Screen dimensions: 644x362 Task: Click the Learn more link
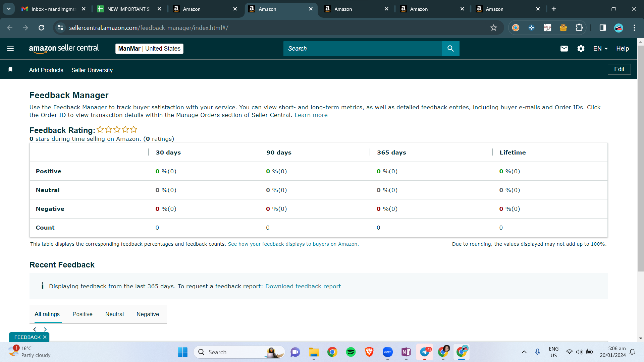[311, 115]
